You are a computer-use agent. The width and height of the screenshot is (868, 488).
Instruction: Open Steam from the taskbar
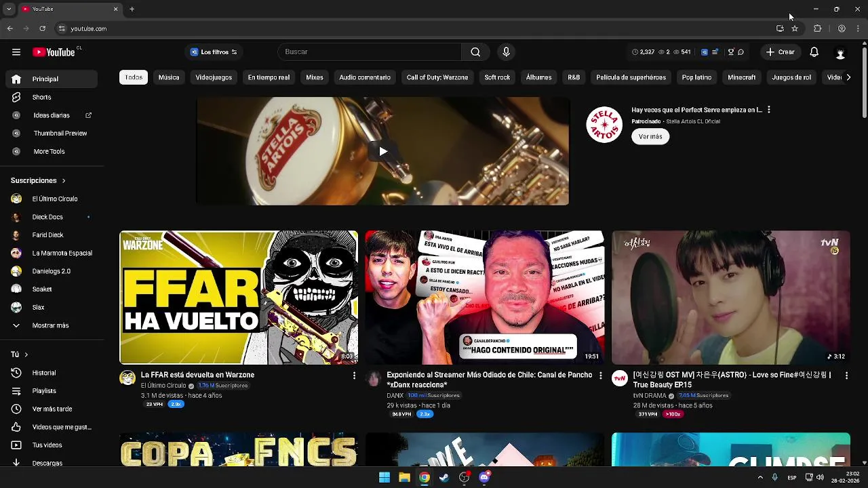click(444, 477)
